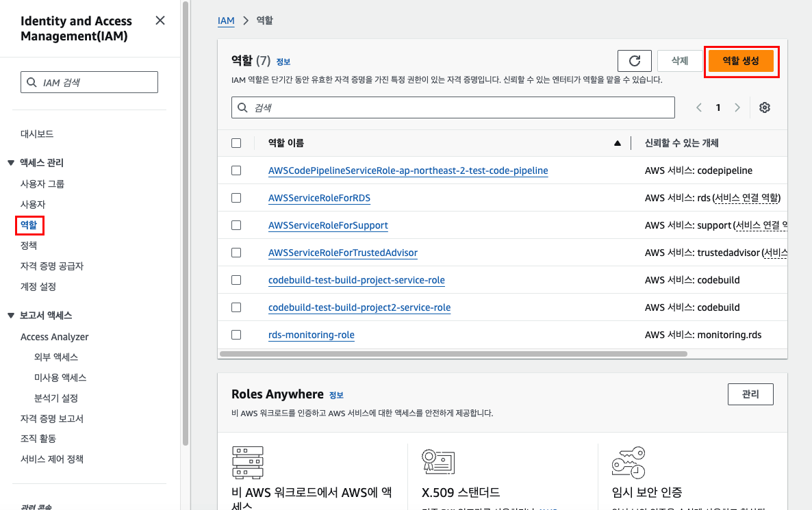
Task: Open Access Analyzer in sidebar
Action: click(x=54, y=337)
